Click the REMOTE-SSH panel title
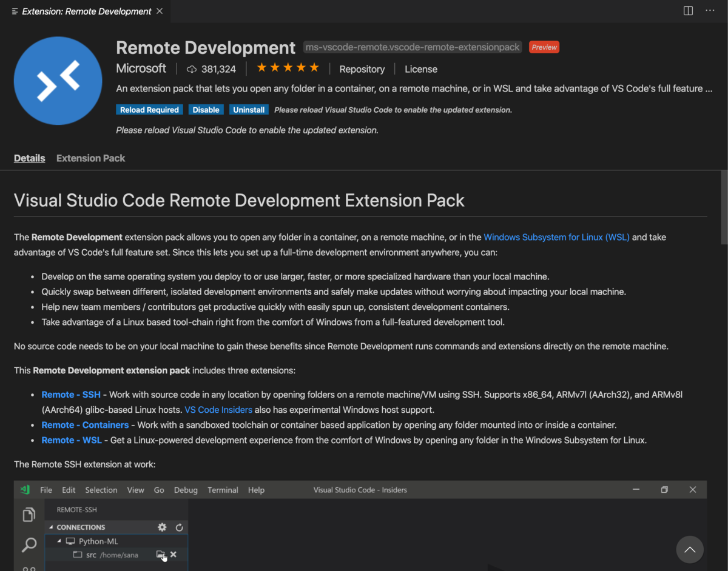Image resolution: width=728 pixels, height=571 pixels. tap(76, 510)
